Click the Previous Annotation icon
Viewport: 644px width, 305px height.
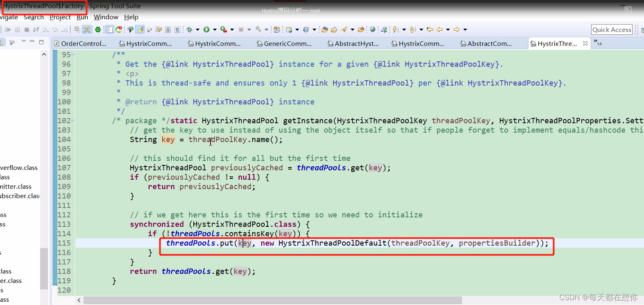413,29
